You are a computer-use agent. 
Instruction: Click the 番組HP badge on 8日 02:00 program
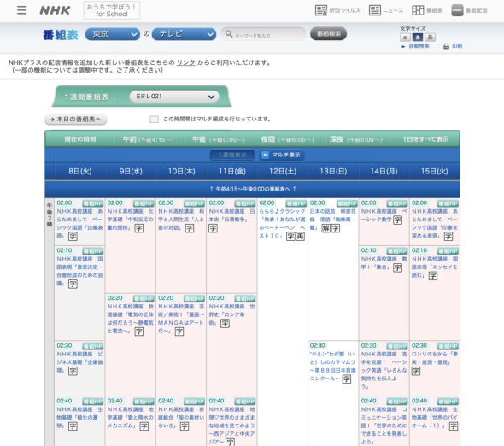pyautogui.click(x=93, y=203)
